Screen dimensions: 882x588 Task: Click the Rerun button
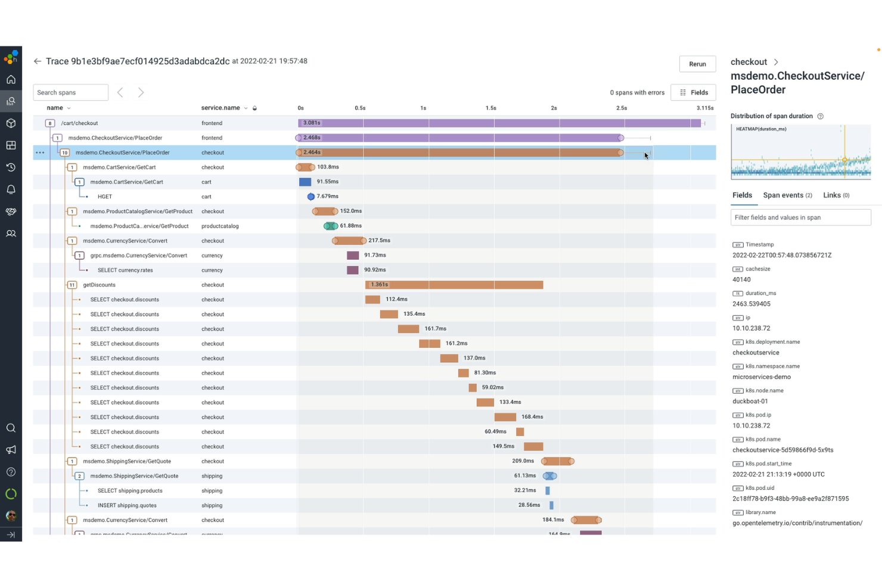click(697, 64)
